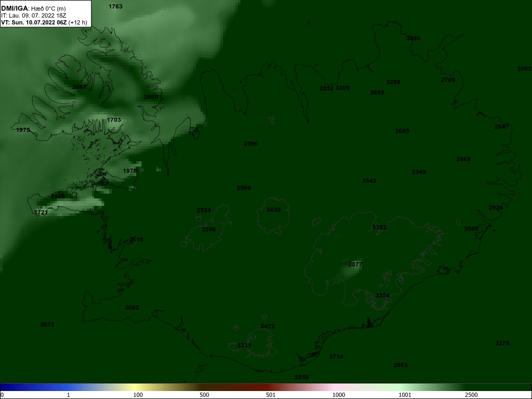
Task: Click the map value 3080
Action: point(413,38)
